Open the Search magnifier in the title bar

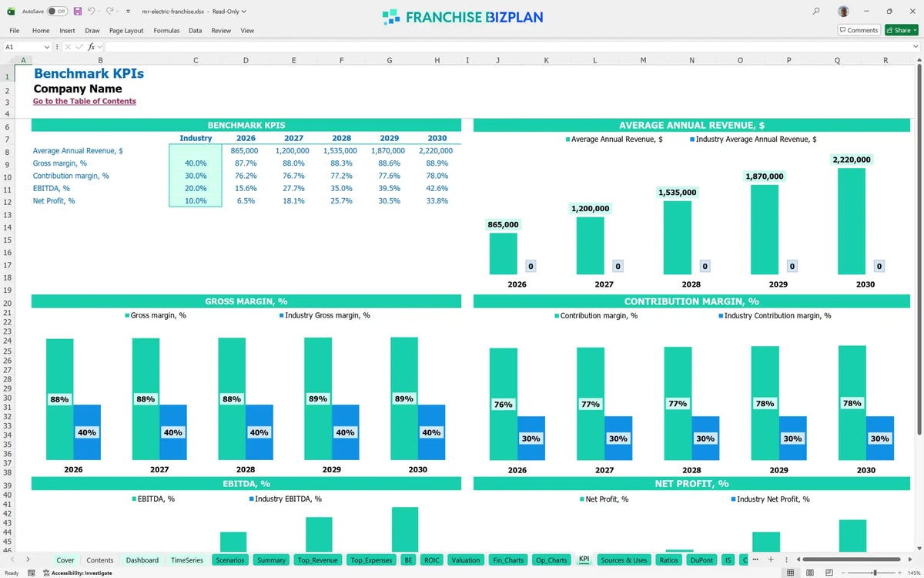pos(816,12)
